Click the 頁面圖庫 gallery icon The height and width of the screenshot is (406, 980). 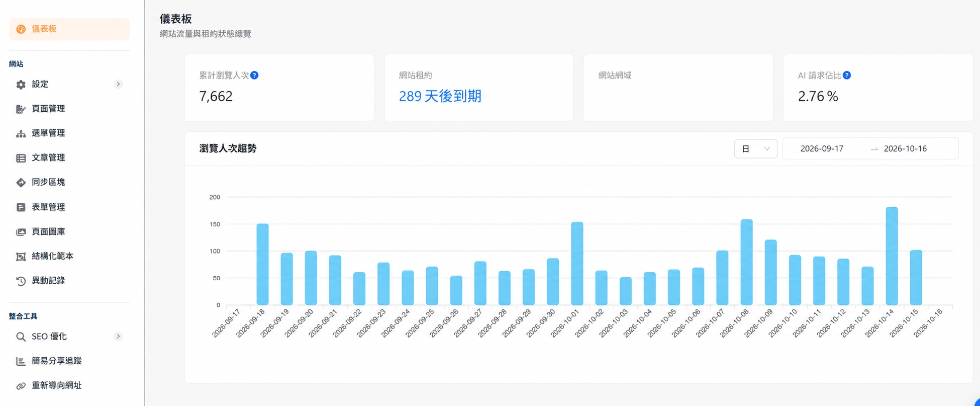(21, 232)
